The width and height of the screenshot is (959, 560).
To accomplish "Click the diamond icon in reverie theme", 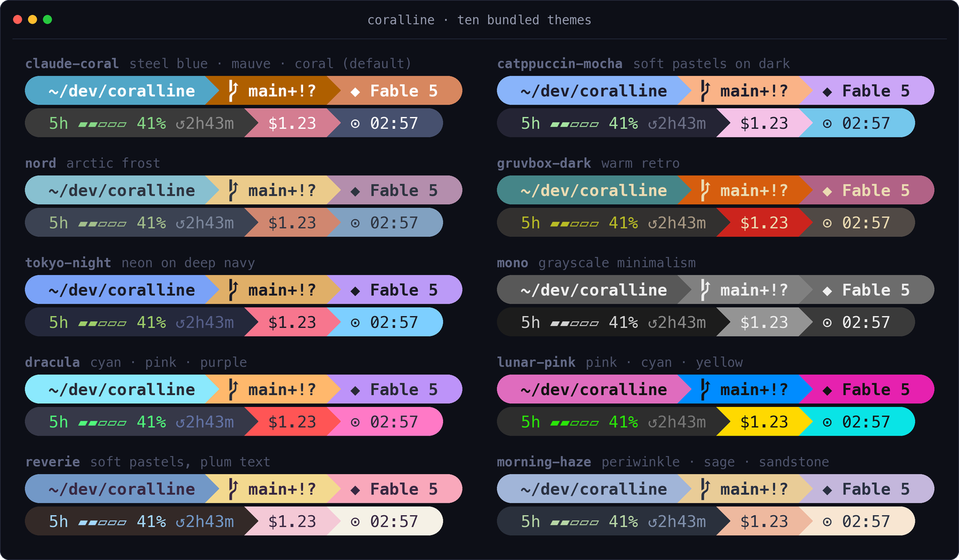I will (x=355, y=490).
